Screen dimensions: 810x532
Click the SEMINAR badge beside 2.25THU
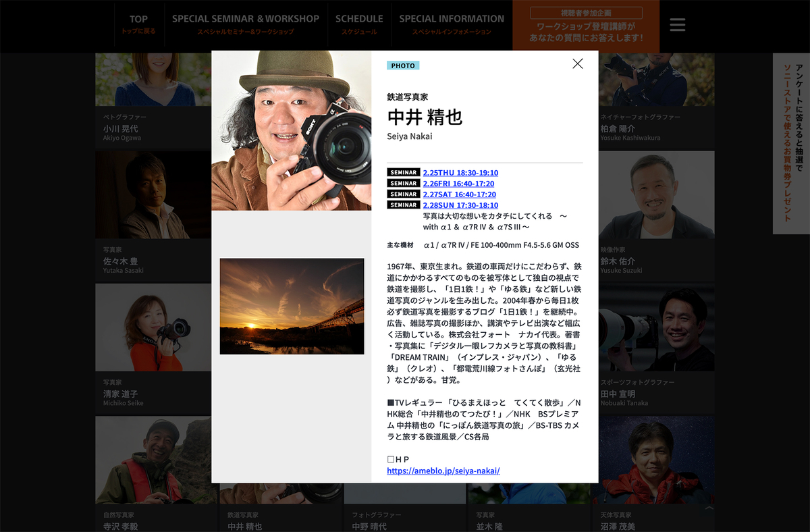point(404,173)
